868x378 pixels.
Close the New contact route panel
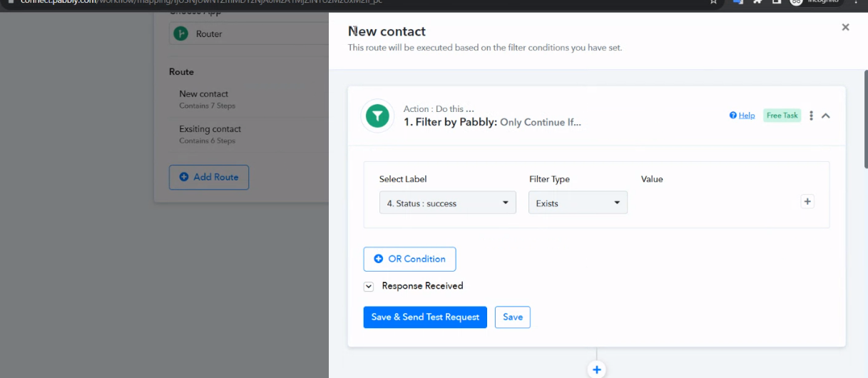click(x=845, y=27)
